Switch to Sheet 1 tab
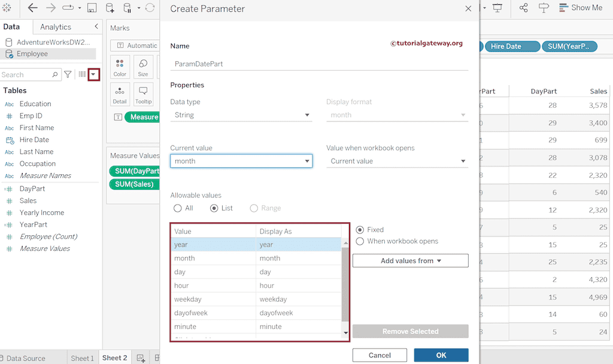Viewport: 613px width, 364px height. 82,358
